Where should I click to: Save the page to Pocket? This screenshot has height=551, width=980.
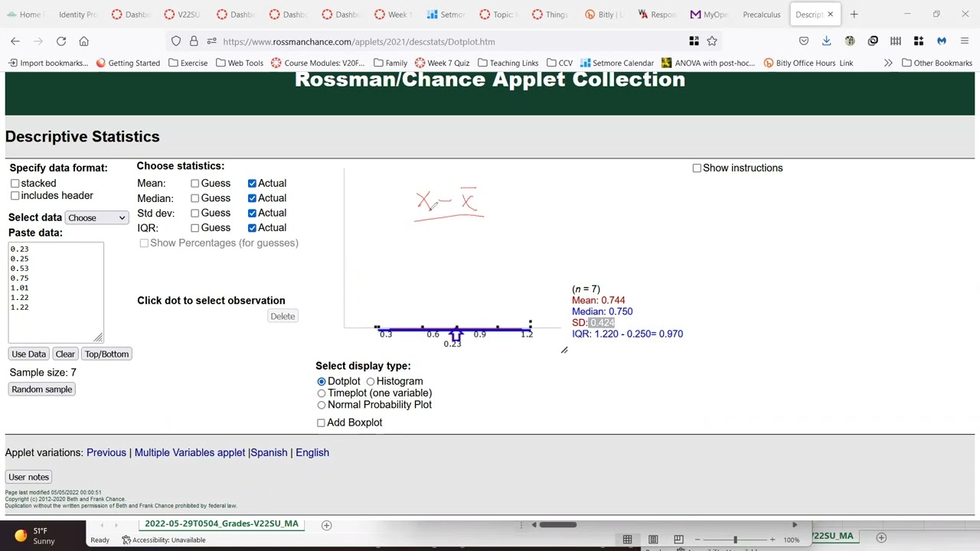(x=804, y=41)
